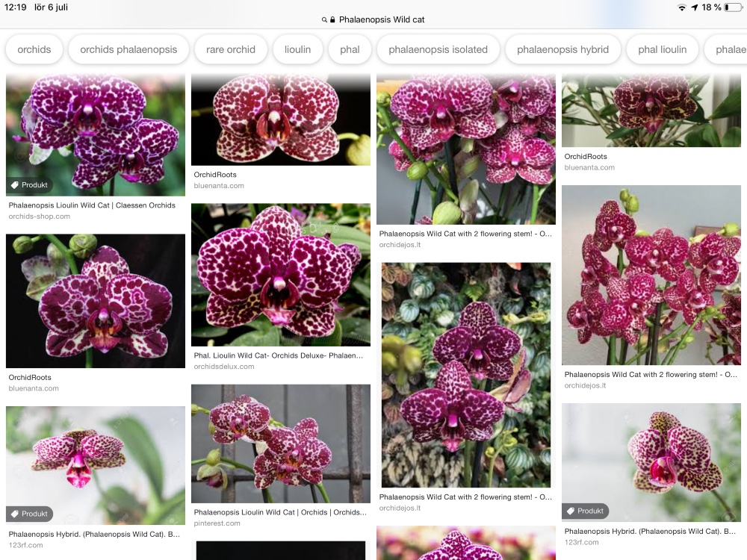Choose the "phal lioulin" chip

click(662, 49)
